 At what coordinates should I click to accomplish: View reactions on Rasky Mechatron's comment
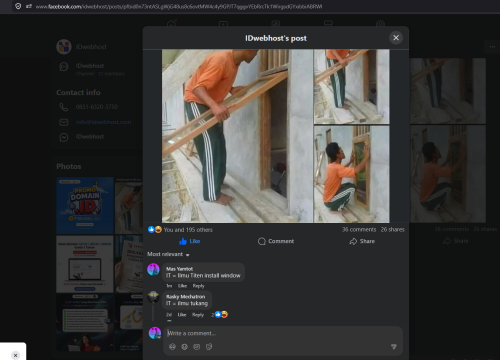pyautogui.click(x=220, y=314)
